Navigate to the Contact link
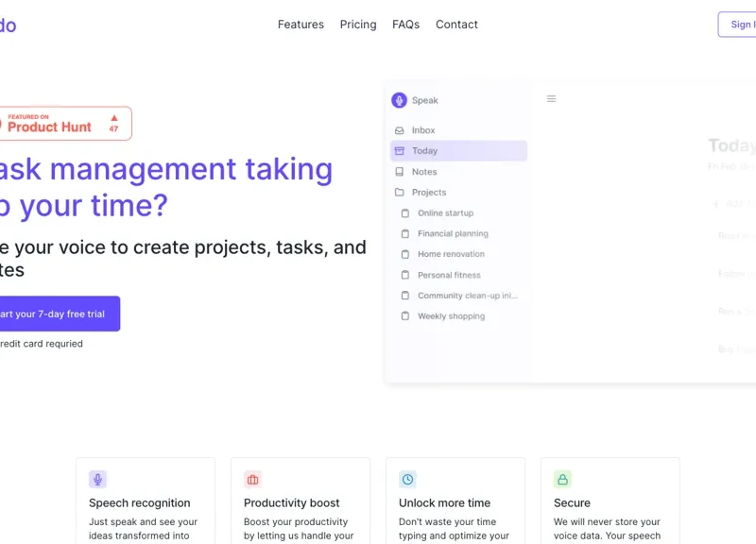The image size is (756, 544). coord(456,25)
